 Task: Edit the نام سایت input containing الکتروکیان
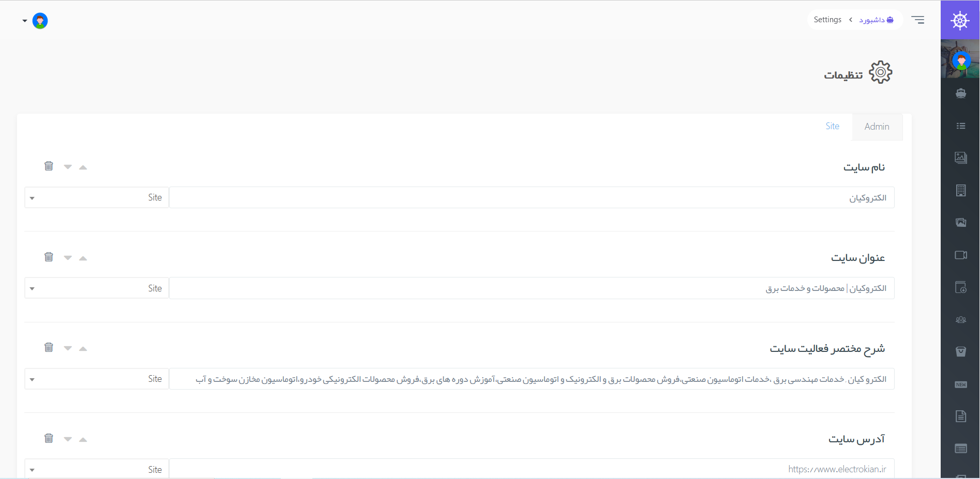click(532, 197)
